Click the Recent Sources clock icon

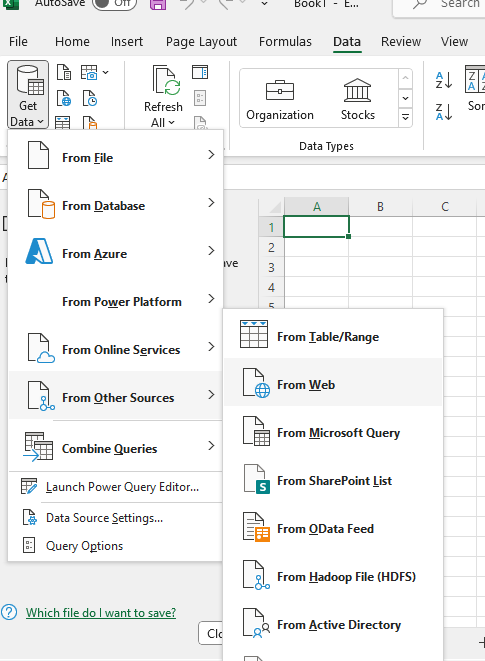89,98
